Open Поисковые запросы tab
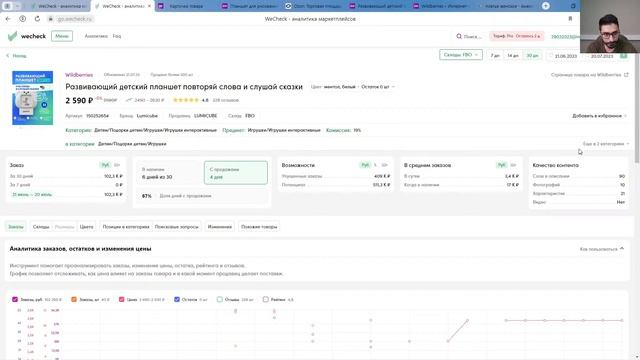The image size is (640, 360). tap(177, 227)
